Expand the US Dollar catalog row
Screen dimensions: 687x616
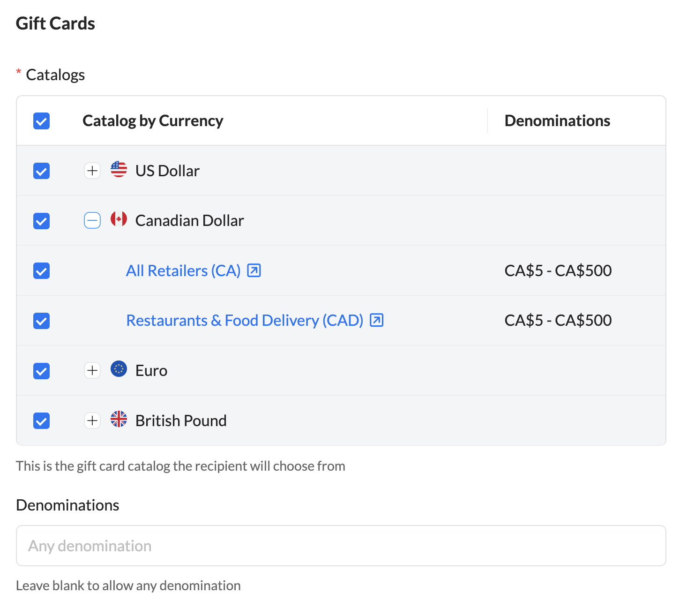92,171
